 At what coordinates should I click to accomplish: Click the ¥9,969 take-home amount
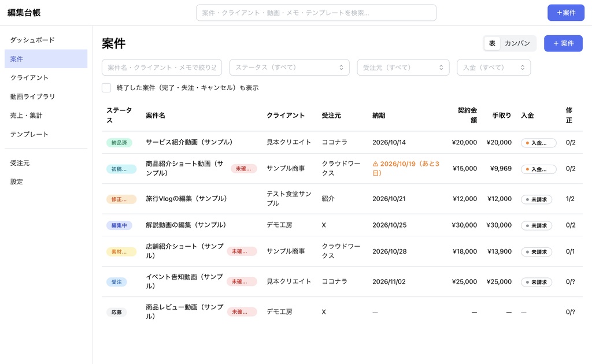point(501,169)
